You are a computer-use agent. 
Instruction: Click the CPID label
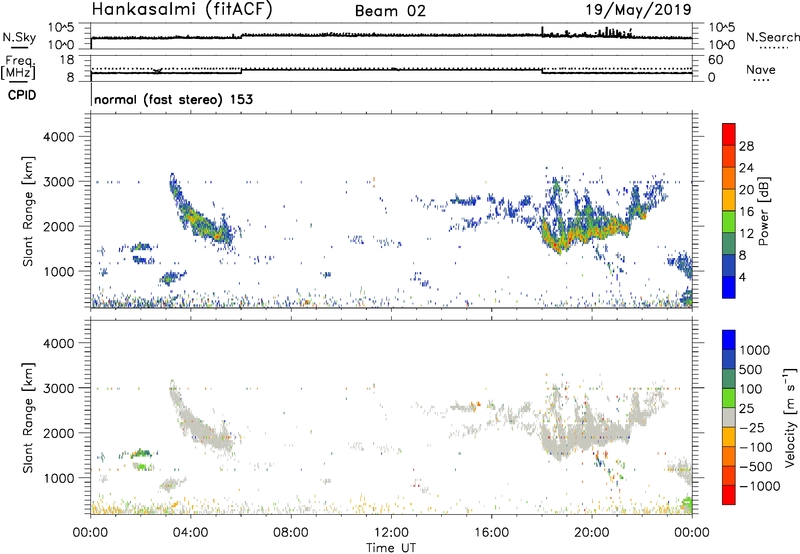point(22,95)
